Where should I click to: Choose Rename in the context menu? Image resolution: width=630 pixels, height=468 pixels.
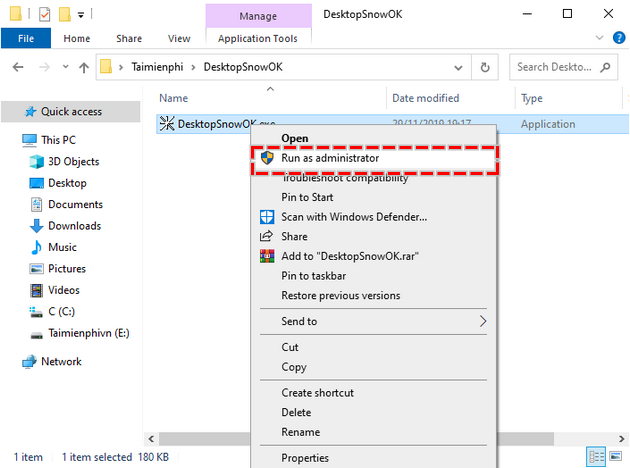point(301,432)
